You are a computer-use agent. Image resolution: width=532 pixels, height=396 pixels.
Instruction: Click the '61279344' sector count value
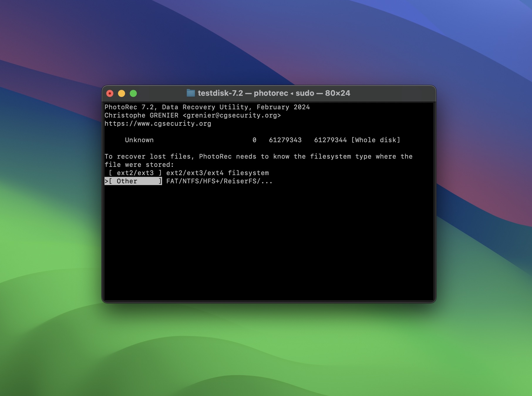(x=331, y=140)
